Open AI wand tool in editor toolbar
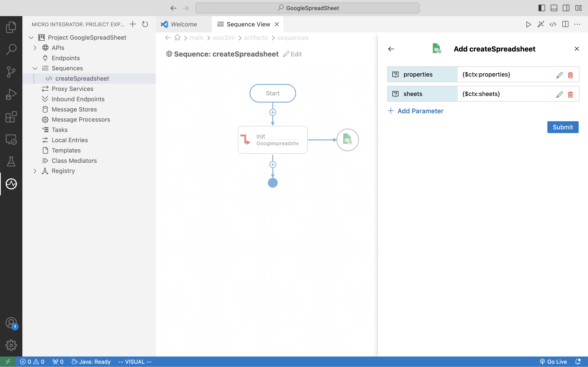The image size is (588, 367). click(x=541, y=24)
